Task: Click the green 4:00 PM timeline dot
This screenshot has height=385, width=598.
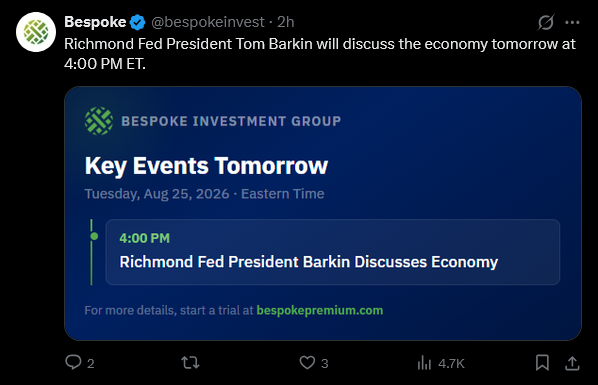Action: [94, 237]
